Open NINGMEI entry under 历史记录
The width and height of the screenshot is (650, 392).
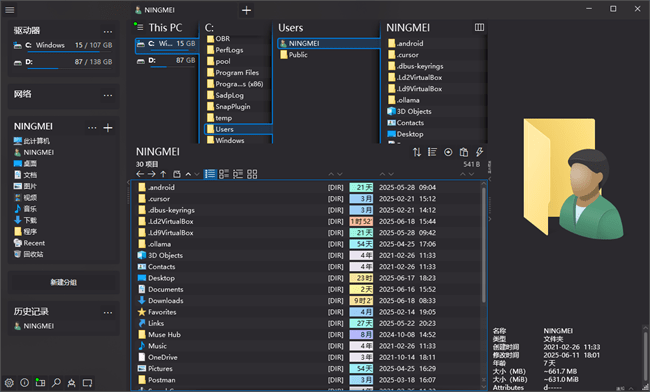click(x=34, y=326)
